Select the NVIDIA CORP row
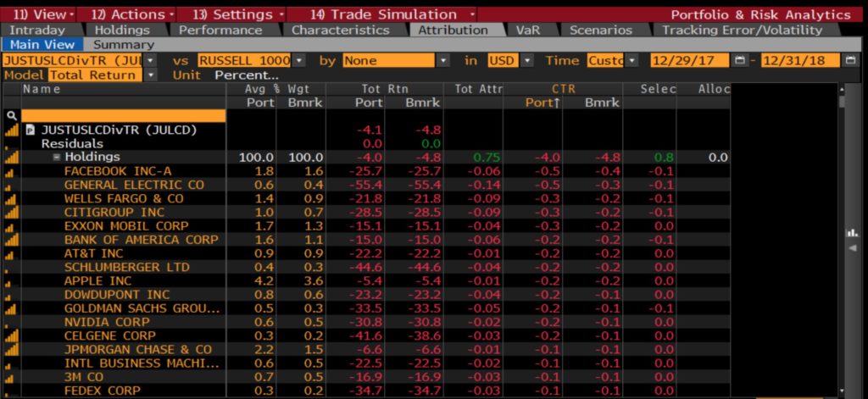 (x=365, y=322)
